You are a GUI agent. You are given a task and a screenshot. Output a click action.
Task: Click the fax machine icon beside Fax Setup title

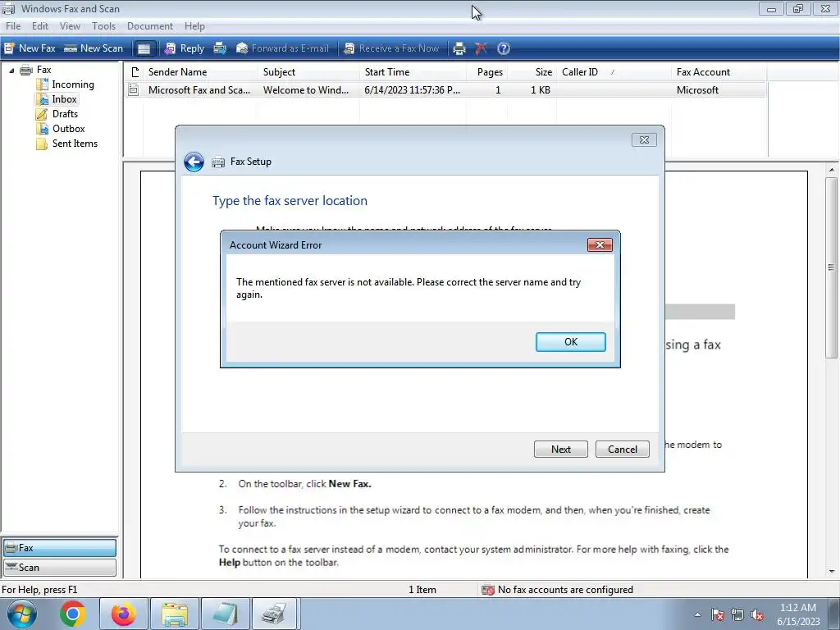pos(218,162)
